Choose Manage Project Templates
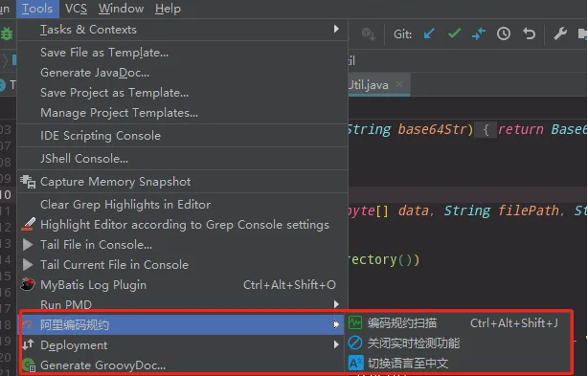This screenshot has width=588, height=376. point(182,113)
